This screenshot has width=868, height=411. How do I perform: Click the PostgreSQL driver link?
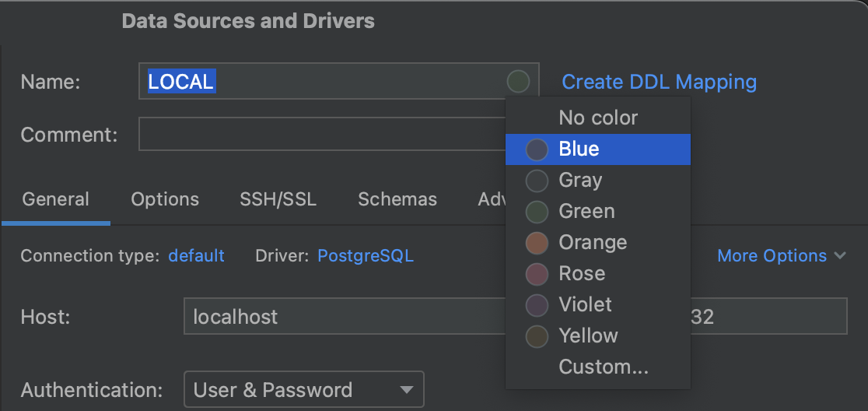(x=366, y=256)
